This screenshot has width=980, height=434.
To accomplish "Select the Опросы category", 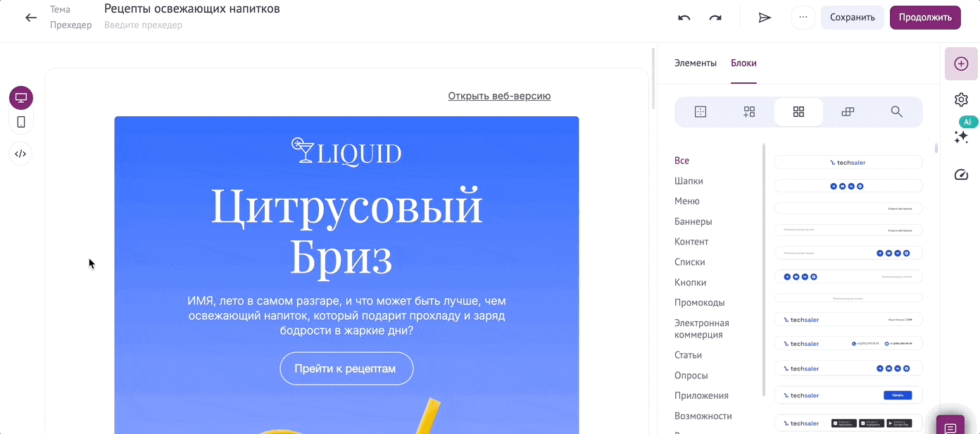I will (x=691, y=376).
